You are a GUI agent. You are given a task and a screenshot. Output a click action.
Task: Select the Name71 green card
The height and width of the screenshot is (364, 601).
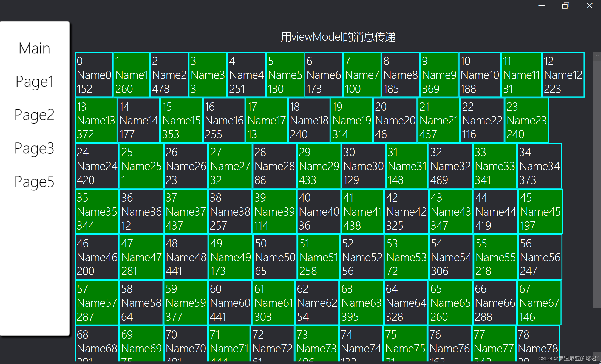pyautogui.click(x=229, y=344)
